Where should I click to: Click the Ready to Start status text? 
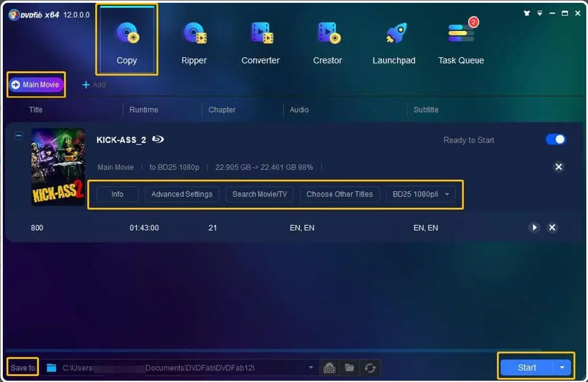point(469,140)
